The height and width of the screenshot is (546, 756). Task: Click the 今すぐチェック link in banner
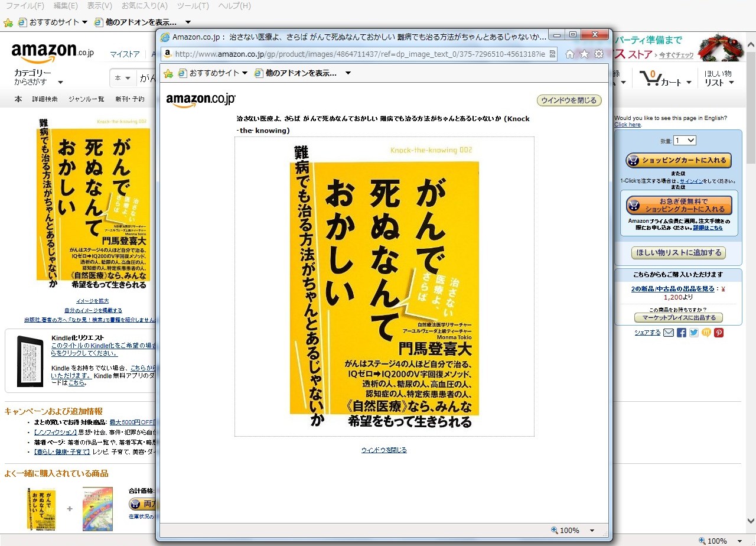[676, 55]
